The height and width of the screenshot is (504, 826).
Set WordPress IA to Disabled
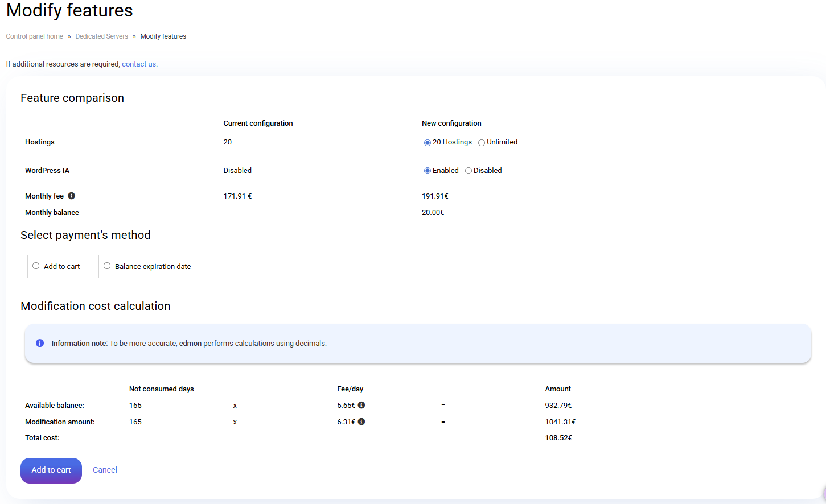[469, 171]
